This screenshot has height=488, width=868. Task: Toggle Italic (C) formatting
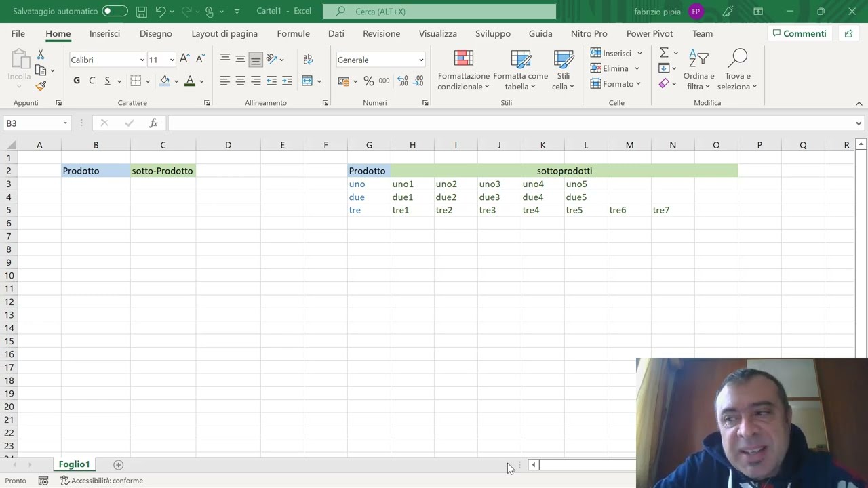pos(92,81)
